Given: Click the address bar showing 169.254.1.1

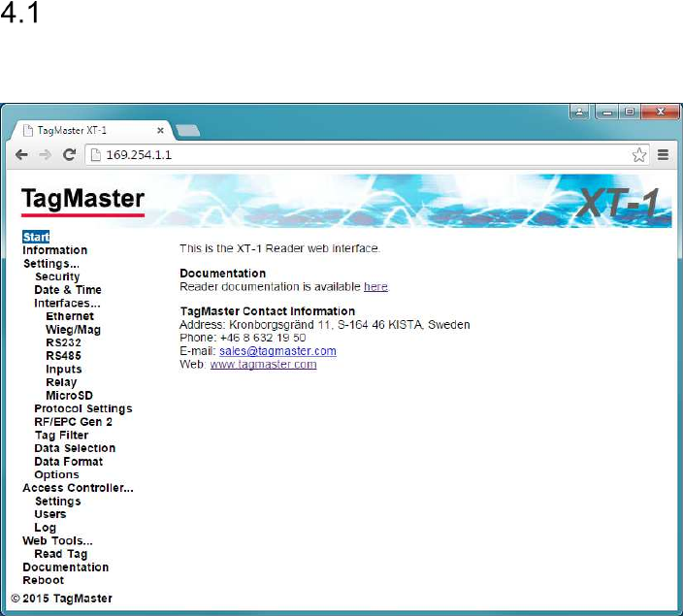Looking at the screenshot, I should (366, 154).
